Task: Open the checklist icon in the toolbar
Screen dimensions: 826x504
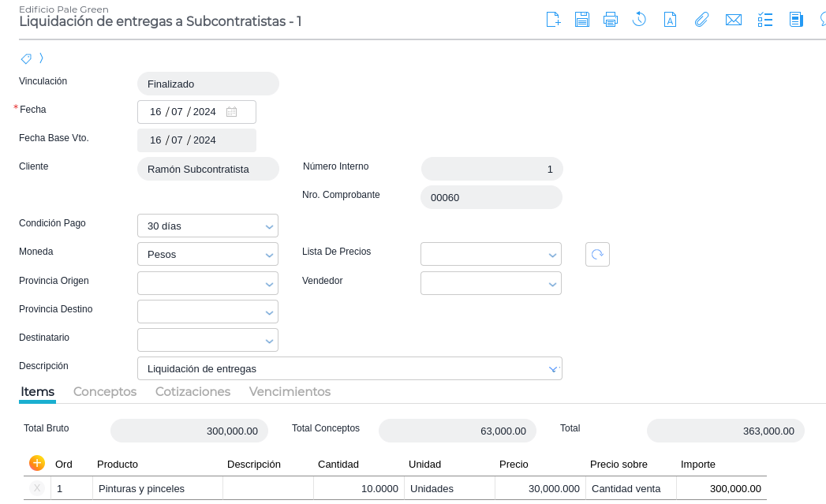Action: click(x=764, y=20)
